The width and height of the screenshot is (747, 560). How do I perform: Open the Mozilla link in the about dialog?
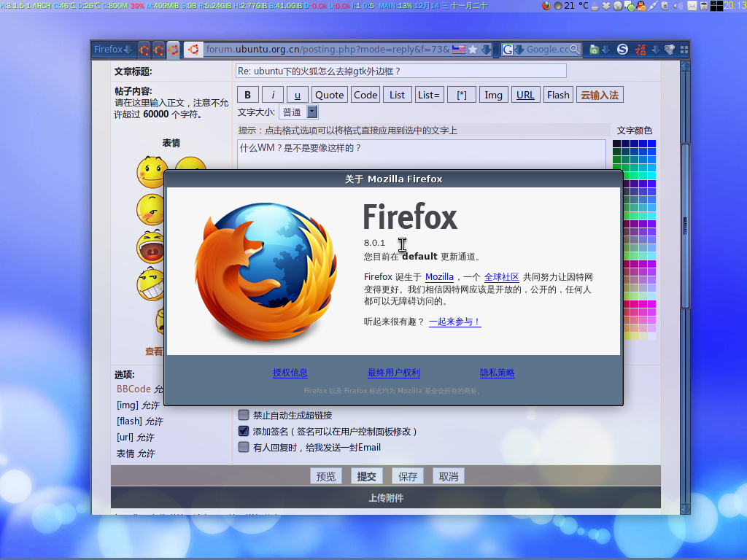tap(439, 276)
